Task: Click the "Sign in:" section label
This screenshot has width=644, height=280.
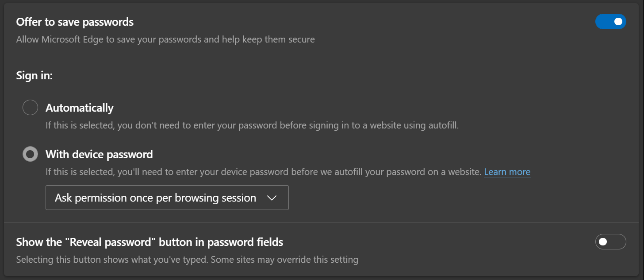Action: click(x=34, y=75)
